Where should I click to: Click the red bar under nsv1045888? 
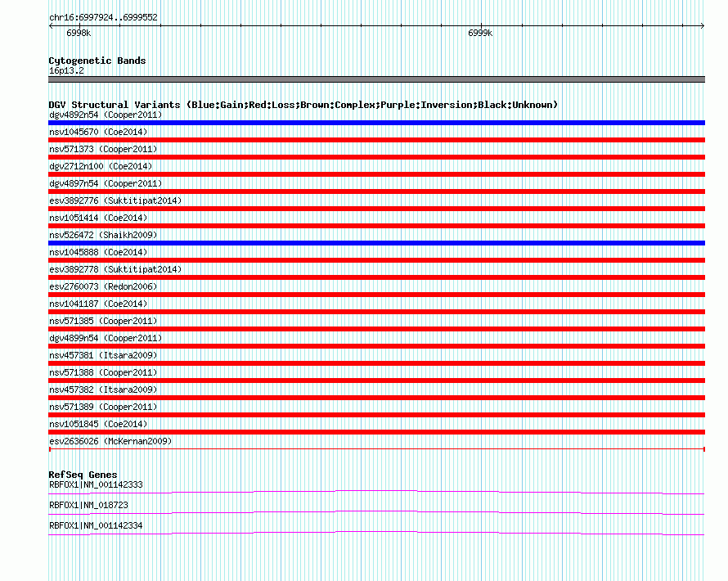click(x=376, y=260)
